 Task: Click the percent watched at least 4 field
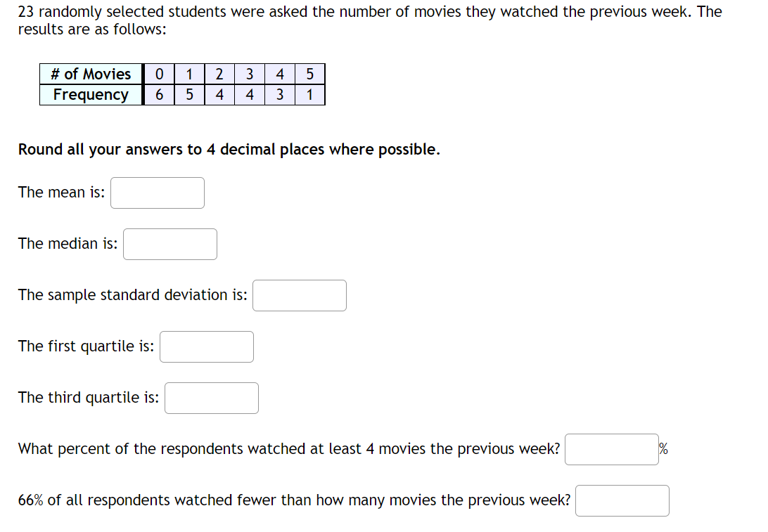point(612,449)
